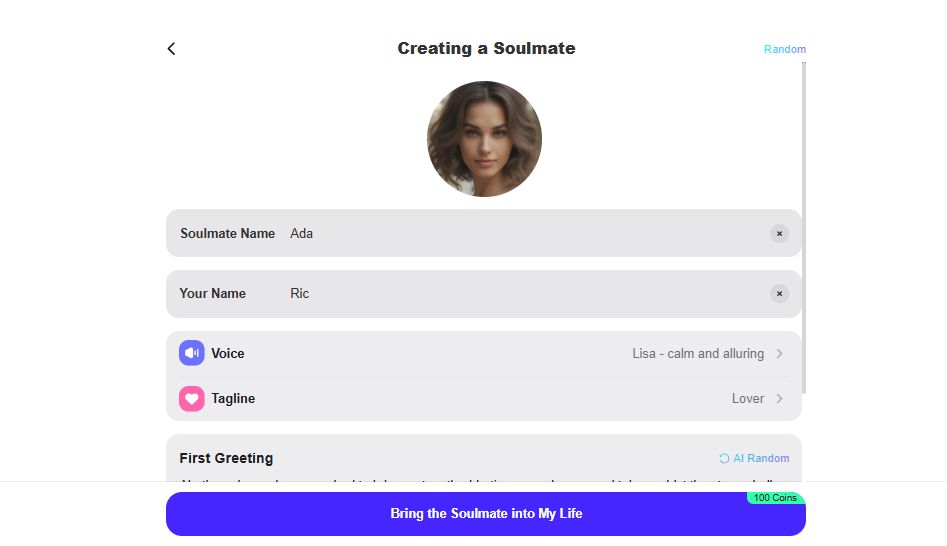Click the pink Tagline heart icon
Image resolution: width=947 pixels, height=546 pixels.
tap(191, 399)
